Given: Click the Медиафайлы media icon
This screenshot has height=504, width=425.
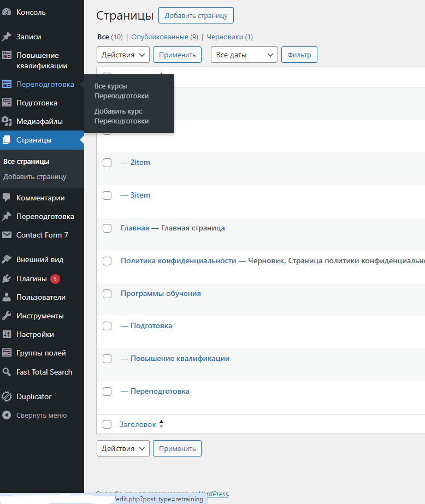Looking at the screenshot, I should (7, 122).
